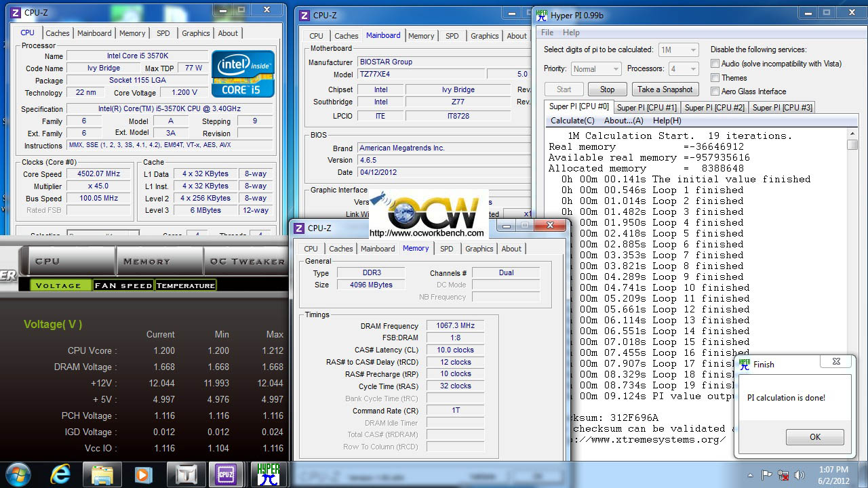This screenshot has width=868, height=488.
Task: Switch to Super PI [CPU #2] tab
Action: (x=715, y=107)
